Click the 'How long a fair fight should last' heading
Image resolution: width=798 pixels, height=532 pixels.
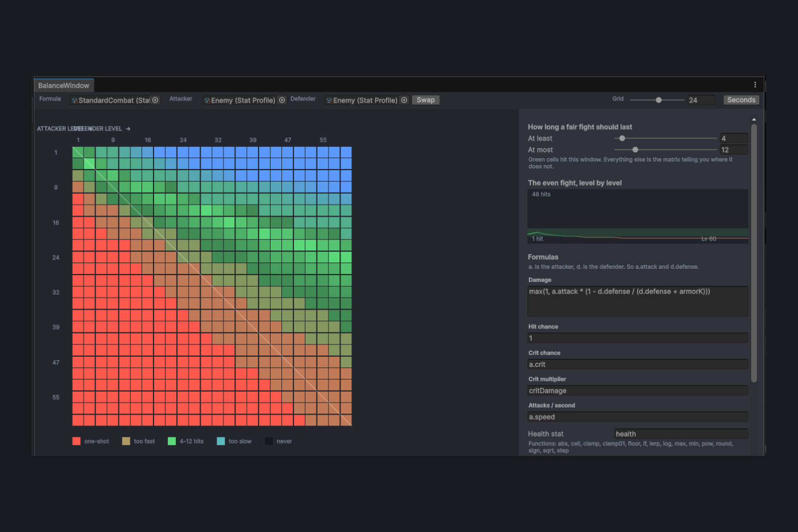click(580, 127)
